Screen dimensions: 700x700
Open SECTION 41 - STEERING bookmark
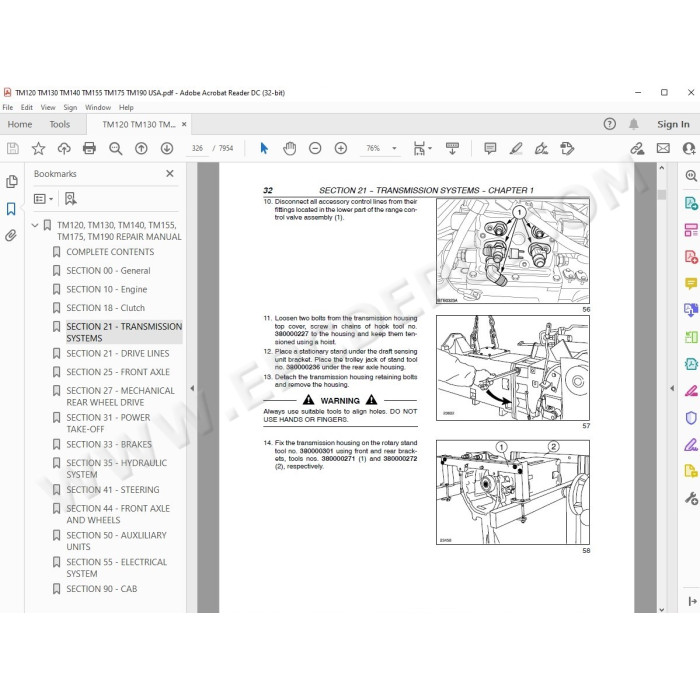(x=113, y=490)
